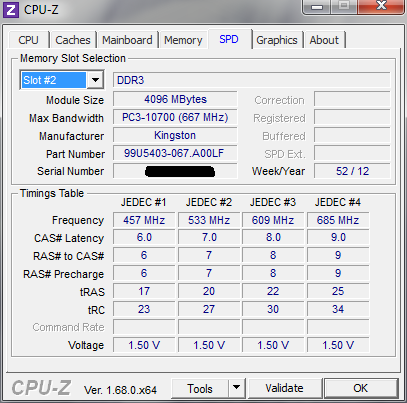Click the JEDEC #2 frequency 533 MHz
The width and height of the screenshot is (407, 403).
point(209,220)
